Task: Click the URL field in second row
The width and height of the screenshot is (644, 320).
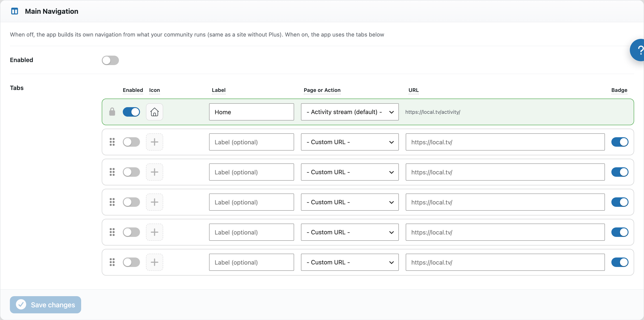Action: (505, 142)
